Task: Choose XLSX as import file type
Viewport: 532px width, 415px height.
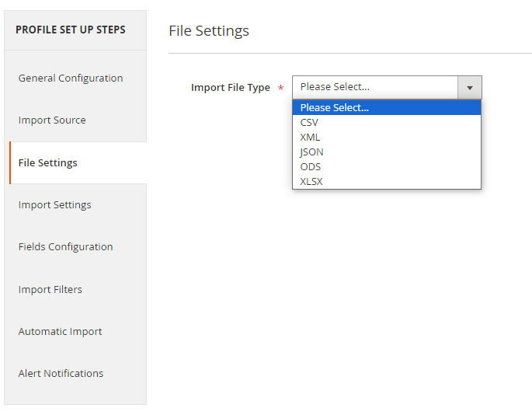Action: pyautogui.click(x=387, y=181)
